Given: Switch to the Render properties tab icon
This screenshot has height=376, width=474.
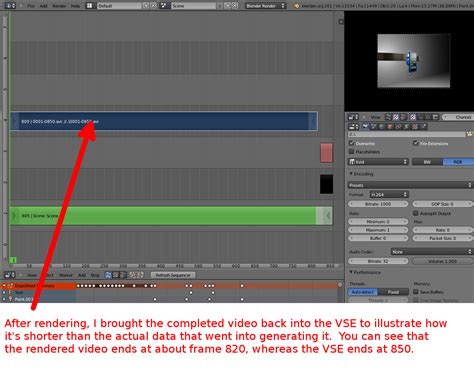Looking at the screenshot, I should pyautogui.click(x=365, y=127).
